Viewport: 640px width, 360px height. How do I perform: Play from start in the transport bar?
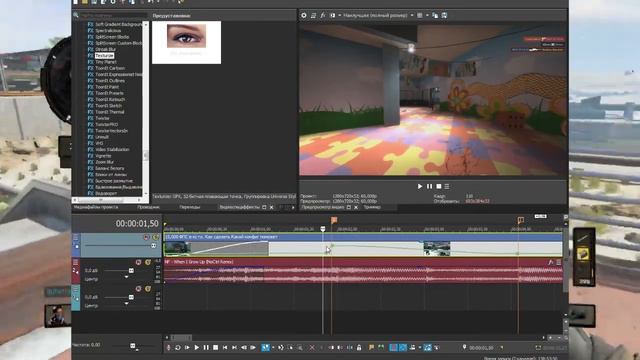(187, 347)
